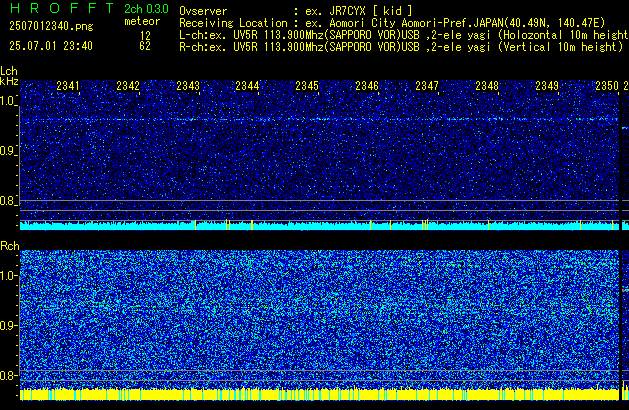
Task: Click the Rch channel label
Action: tap(10, 246)
